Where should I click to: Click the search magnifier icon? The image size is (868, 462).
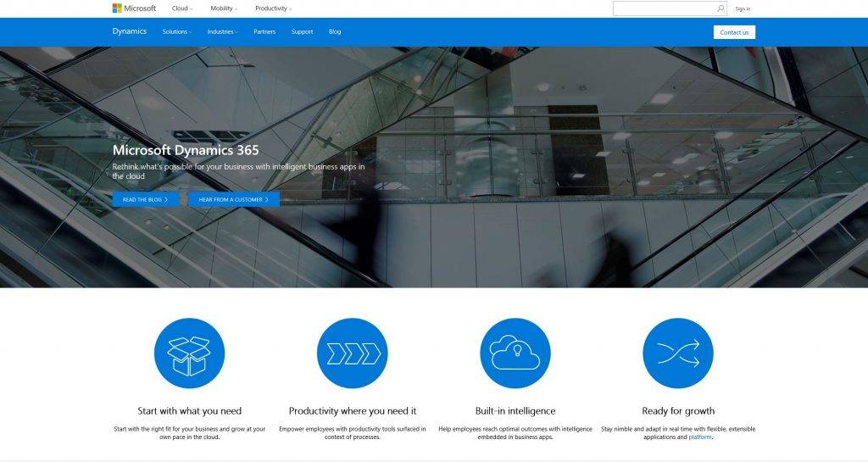721,8
